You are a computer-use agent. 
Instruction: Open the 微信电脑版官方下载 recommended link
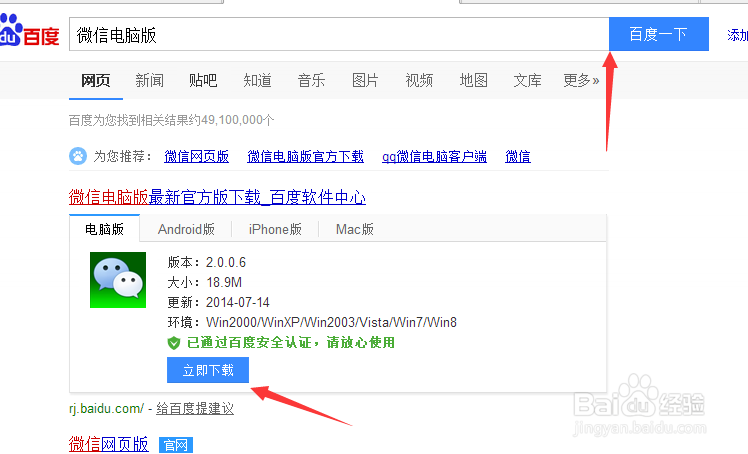click(305, 156)
